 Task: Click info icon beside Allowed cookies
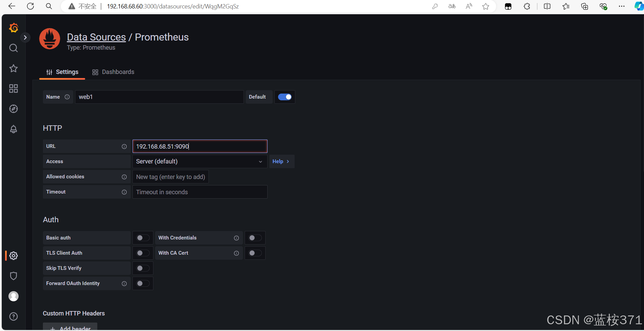tap(124, 177)
